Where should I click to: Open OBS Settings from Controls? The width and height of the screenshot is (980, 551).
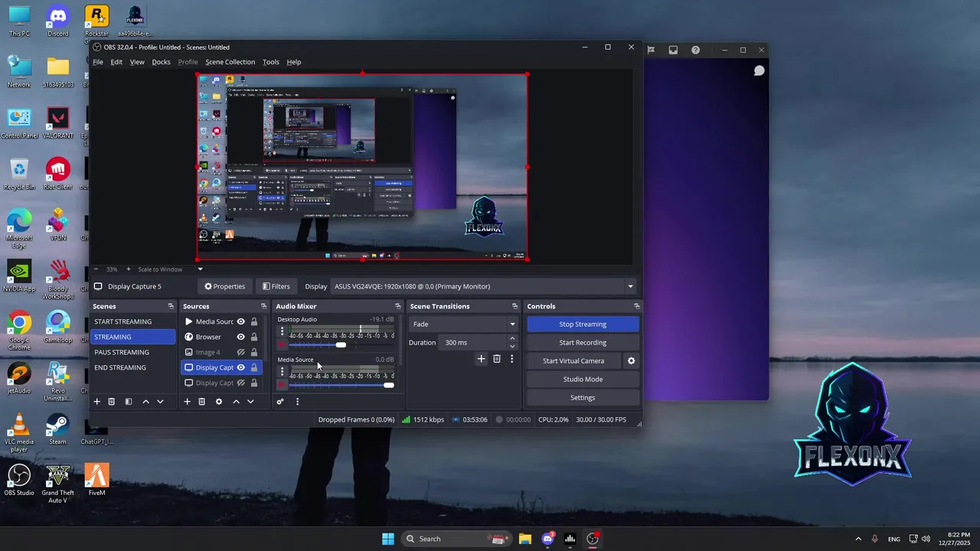click(x=583, y=398)
